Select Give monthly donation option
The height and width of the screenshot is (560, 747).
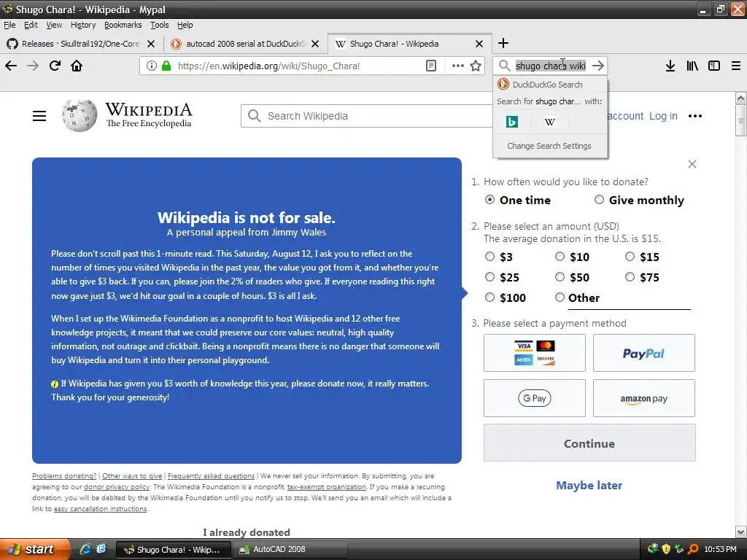pyautogui.click(x=600, y=200)
